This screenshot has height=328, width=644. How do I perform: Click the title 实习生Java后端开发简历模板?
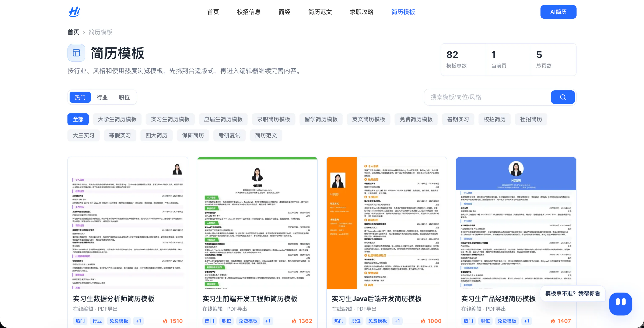pos(377,299)
